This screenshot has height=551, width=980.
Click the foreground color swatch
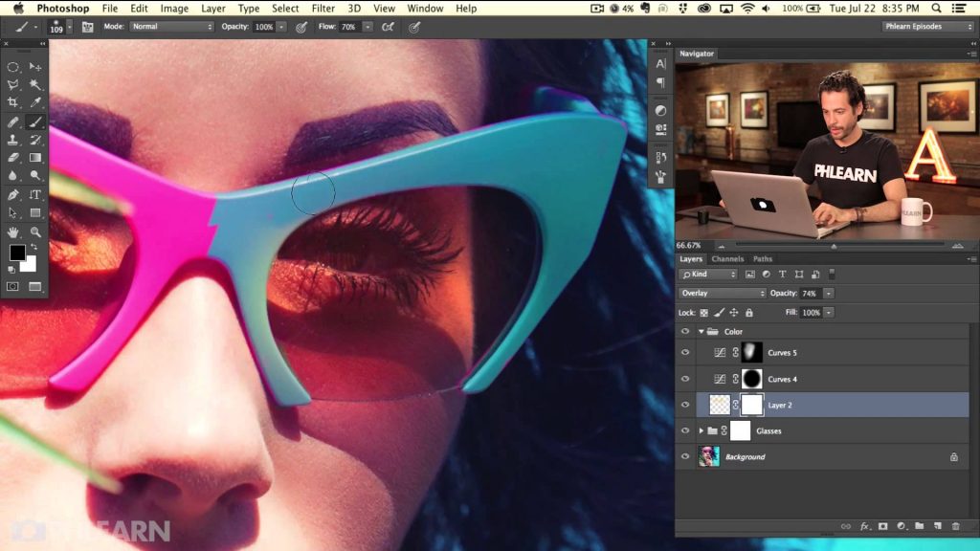[17, 253]
